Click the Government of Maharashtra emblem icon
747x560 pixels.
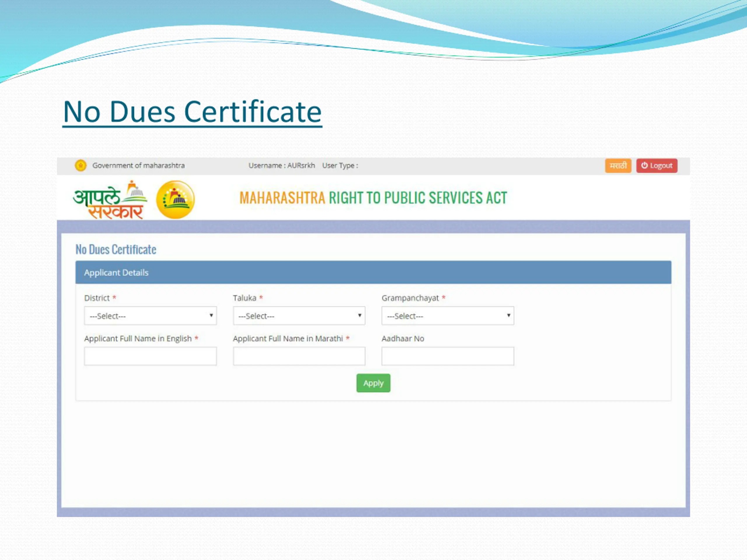coord(80,165)
